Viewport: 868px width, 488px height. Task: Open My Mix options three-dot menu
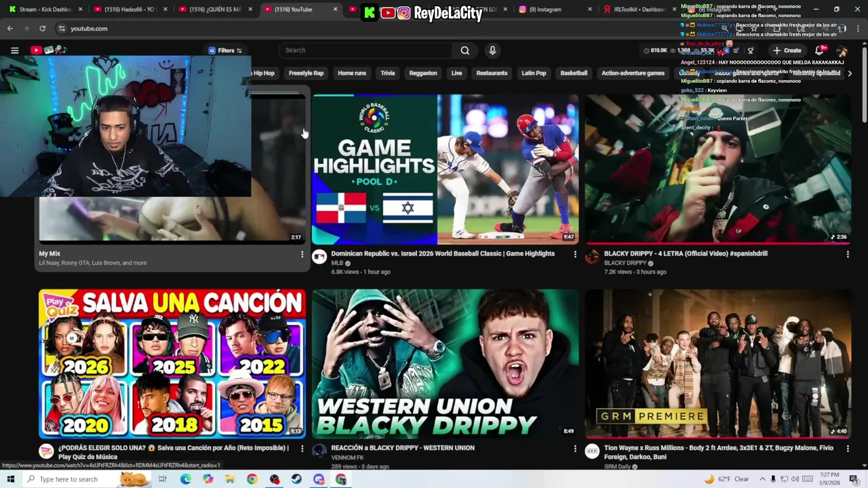click(x=302, y=254)
